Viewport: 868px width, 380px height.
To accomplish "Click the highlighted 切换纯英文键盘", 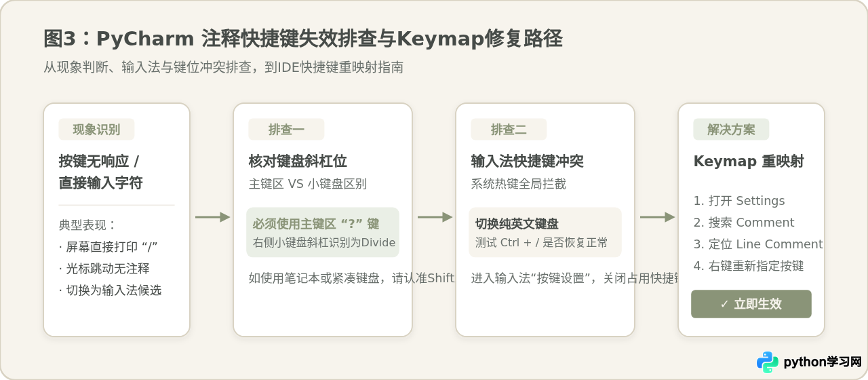I will [x=517, y=224].
